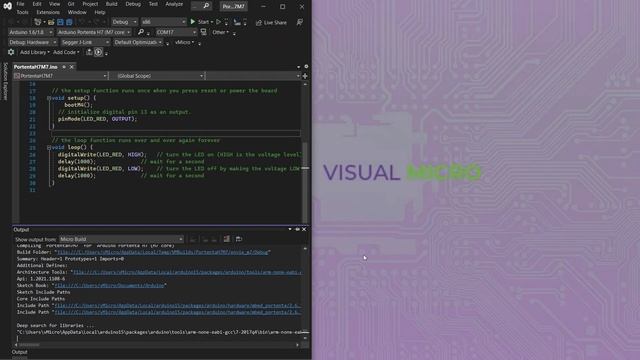
Task: Close the PortentaH7M7.ino tab
Action: 72,67
